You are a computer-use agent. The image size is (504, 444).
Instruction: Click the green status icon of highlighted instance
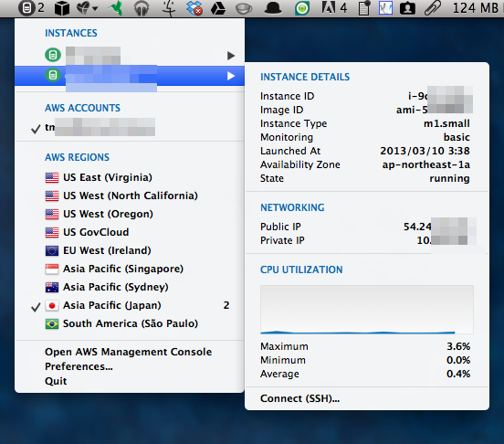[53, 75]
